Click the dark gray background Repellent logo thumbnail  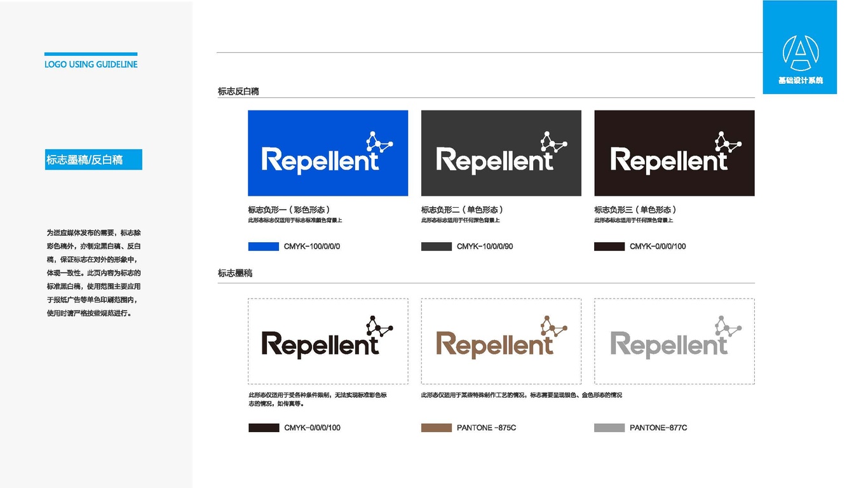pyautogui.click(x=501, y=153)
